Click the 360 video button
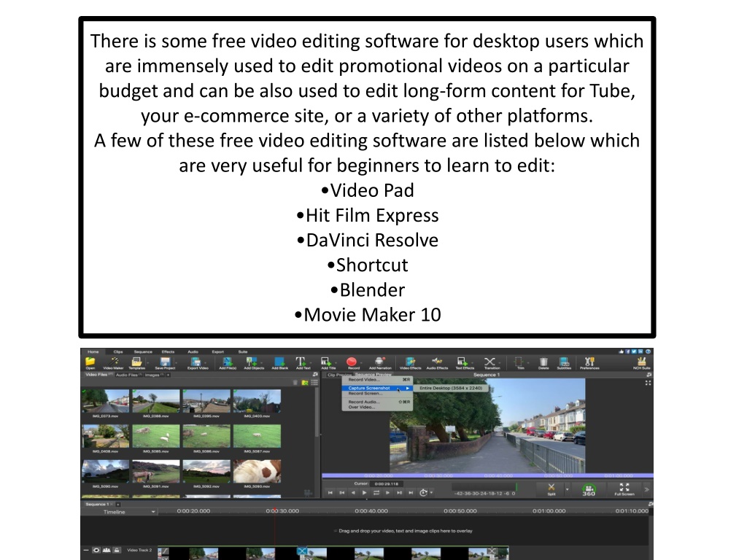747x560 pixels. pos(589,489)
